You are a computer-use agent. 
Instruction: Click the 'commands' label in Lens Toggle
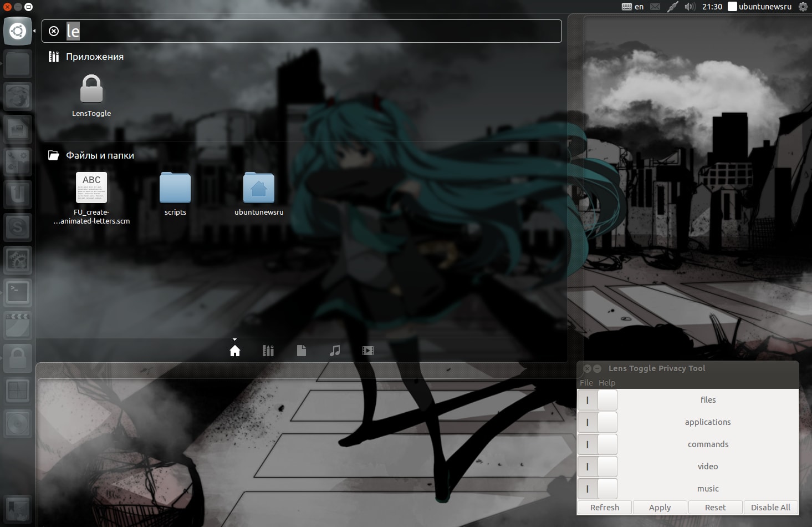tap(708, 444)
